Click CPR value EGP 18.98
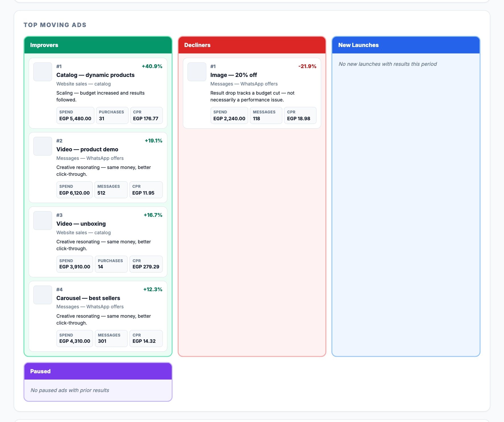 point(299,119)
